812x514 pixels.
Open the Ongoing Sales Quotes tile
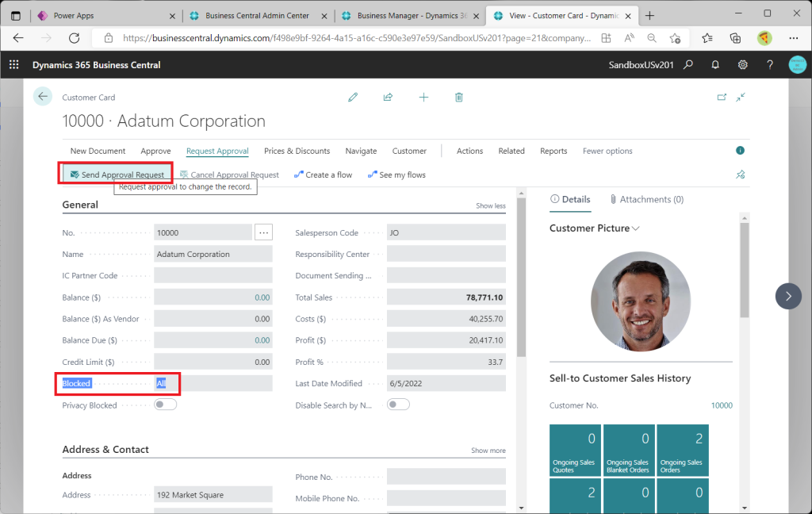click(575, 451)
